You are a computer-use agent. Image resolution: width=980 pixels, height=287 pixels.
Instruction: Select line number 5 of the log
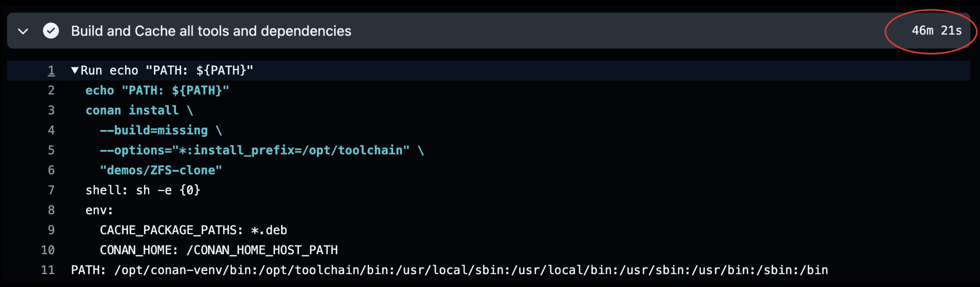[51, 150]
